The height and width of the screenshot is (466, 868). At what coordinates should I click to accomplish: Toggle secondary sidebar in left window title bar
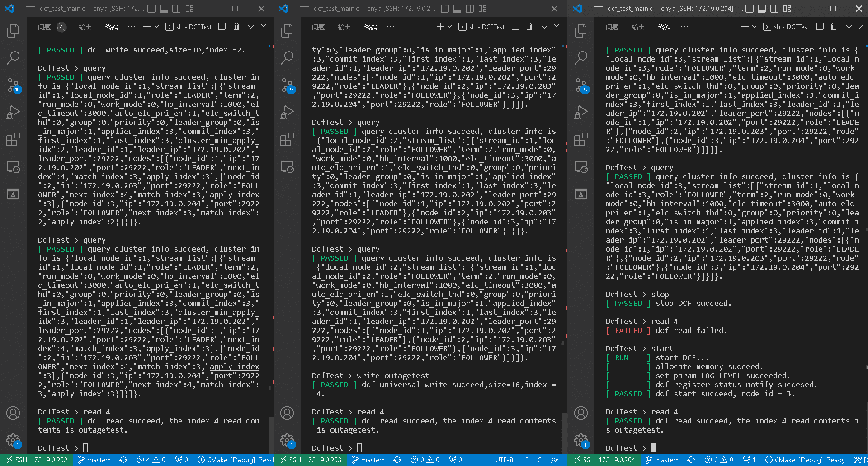coord(177,9)
